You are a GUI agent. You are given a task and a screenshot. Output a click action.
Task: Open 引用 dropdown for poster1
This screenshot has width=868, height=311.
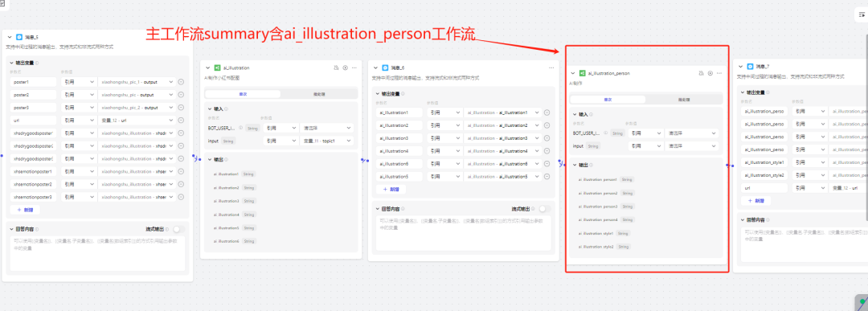click(x=78, y=82)
